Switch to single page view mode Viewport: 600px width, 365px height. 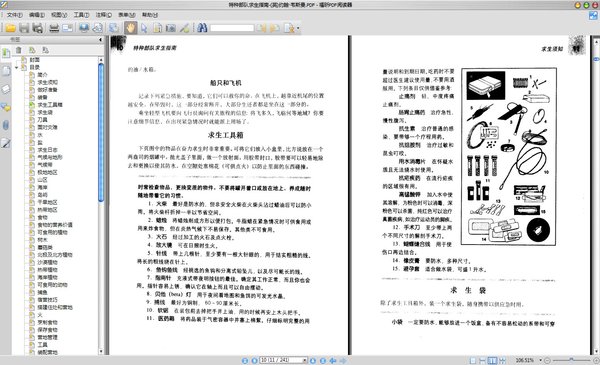pos(473,360)
